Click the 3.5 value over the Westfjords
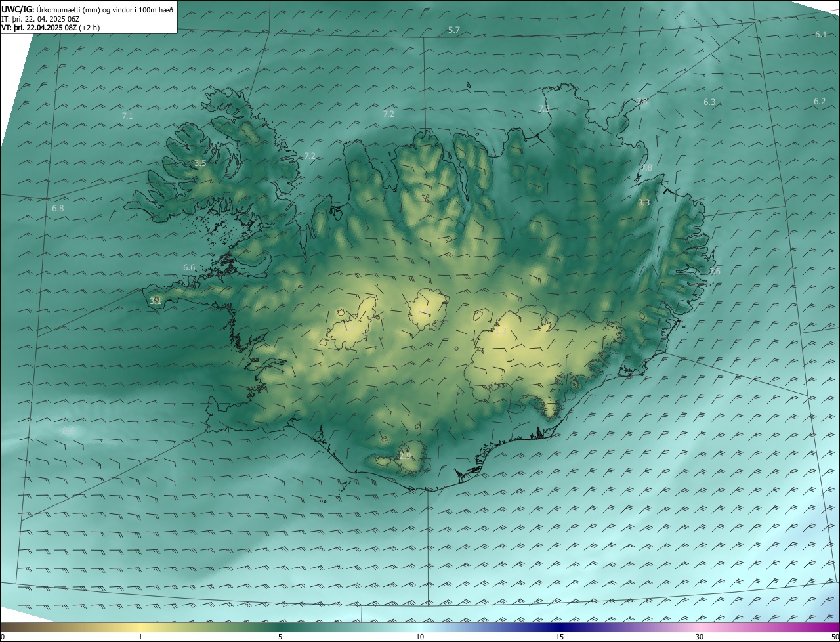This screenshot has width=840, height=642. click(200, 163)
